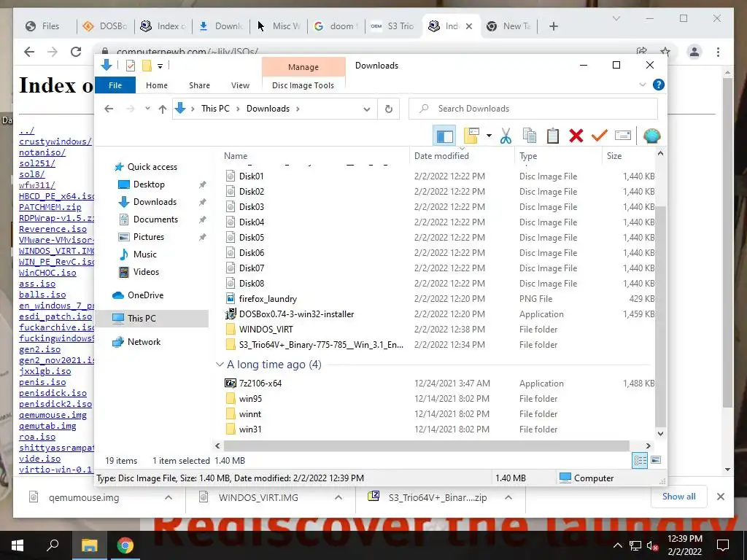Open the PATCHMEM.zip link
This screenshot has height=560, width=747.
pyautogui.click(x=50, y=207)
